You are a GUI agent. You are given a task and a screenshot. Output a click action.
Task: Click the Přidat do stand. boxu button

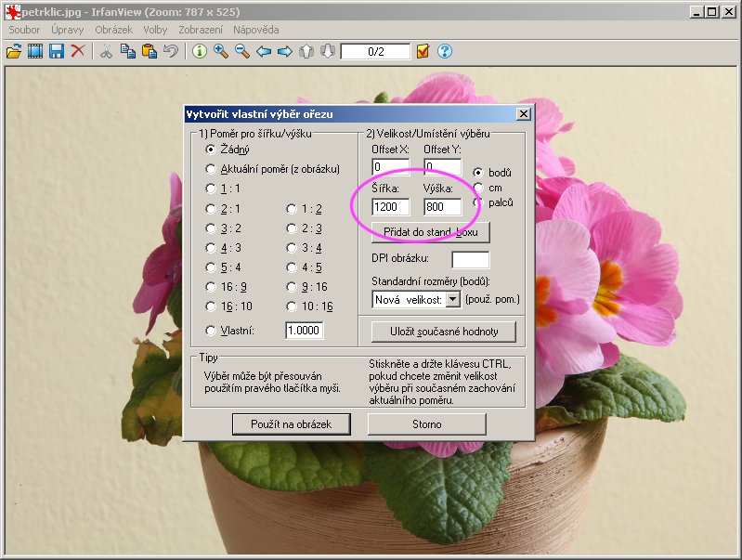[x=431, y=232]
